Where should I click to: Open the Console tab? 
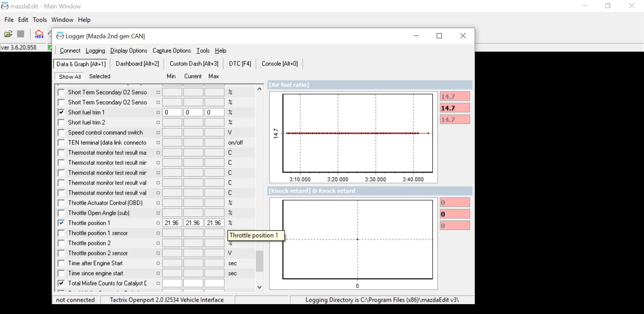tap(280, 64)
